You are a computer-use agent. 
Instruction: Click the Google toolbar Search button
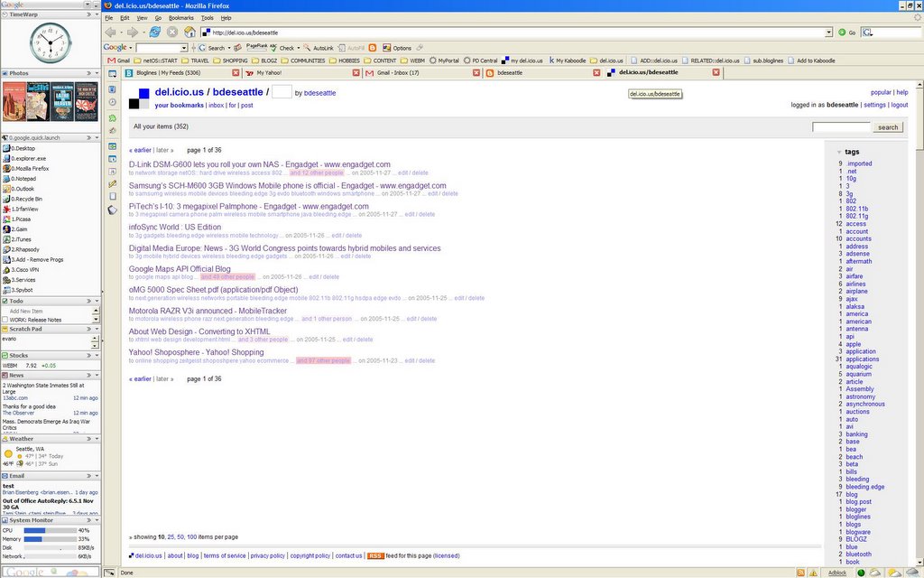(211, 48)
